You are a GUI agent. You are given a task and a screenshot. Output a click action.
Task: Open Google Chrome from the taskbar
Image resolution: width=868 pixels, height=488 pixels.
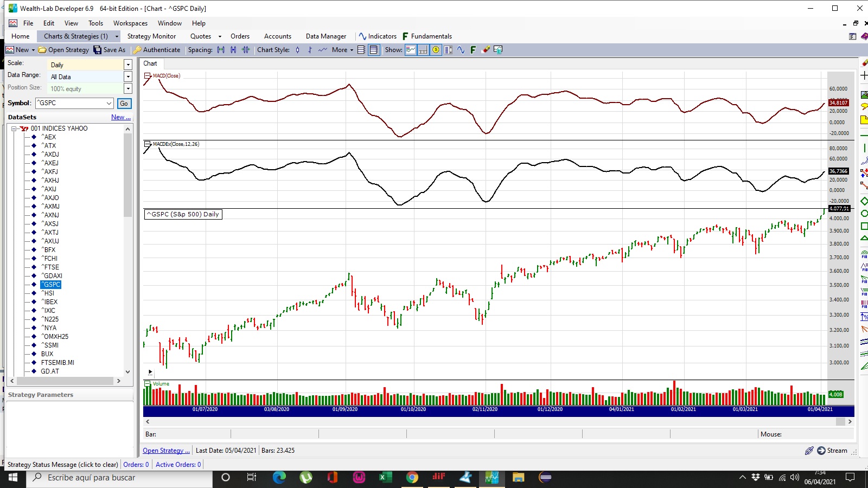click(412, 477)
